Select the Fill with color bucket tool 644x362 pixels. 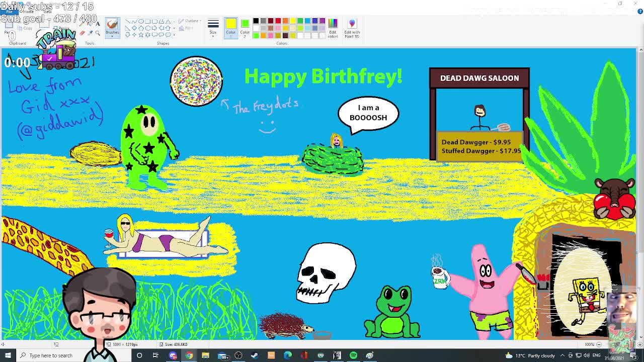point(90,24)
